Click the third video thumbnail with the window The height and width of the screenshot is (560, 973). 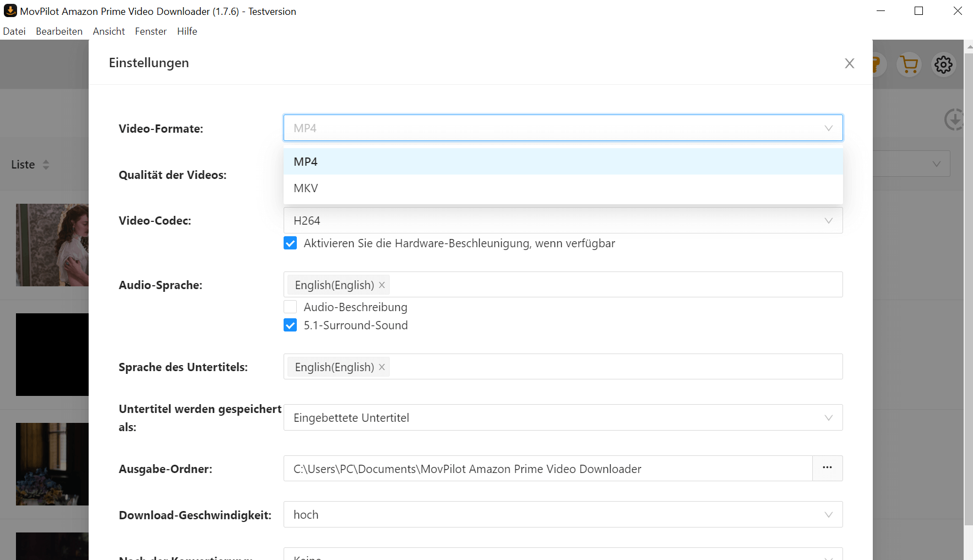(x=52, y=464)
